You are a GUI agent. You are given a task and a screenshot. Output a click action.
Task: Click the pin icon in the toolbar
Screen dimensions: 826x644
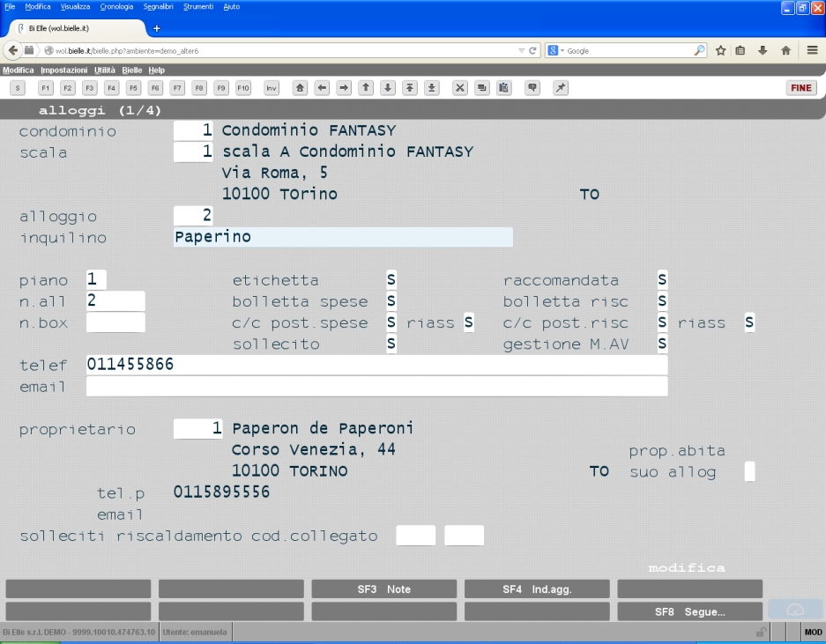(561, 88)
